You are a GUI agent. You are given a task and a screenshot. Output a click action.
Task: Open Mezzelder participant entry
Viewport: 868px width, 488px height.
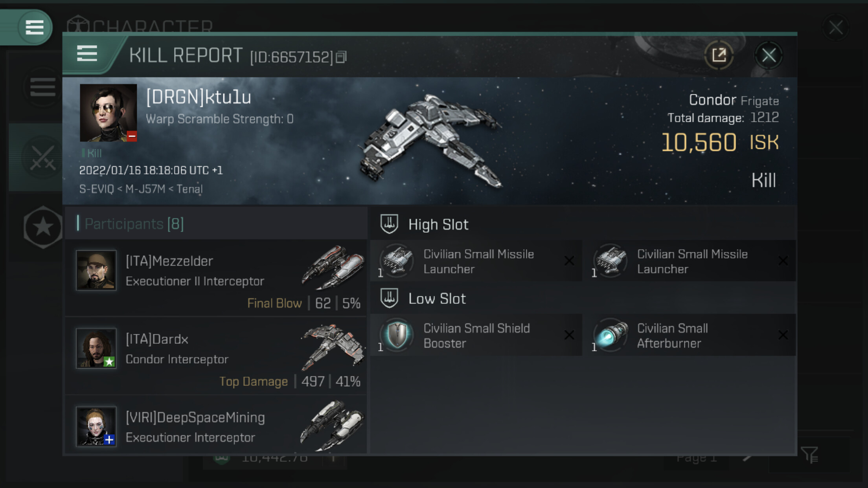pyautogui.click(x=216, y=278)
